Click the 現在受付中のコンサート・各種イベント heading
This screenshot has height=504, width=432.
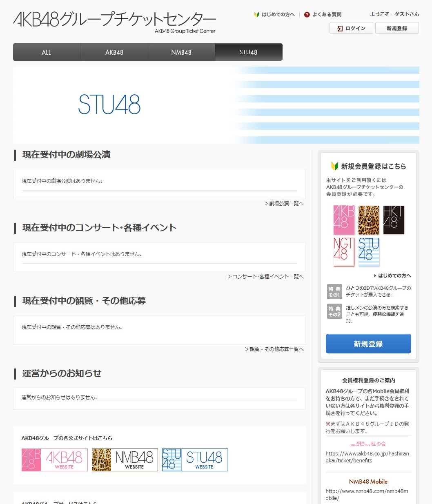99,228
